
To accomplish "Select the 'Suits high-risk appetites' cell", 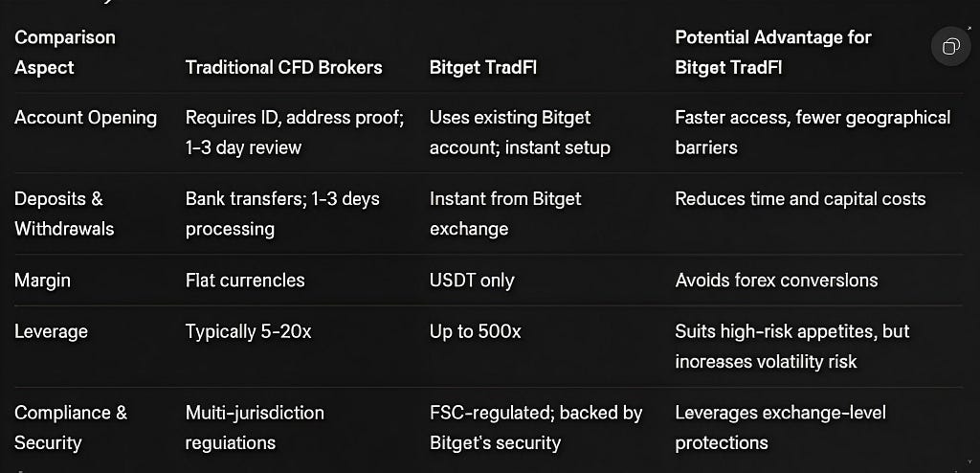I will [792, 347].
